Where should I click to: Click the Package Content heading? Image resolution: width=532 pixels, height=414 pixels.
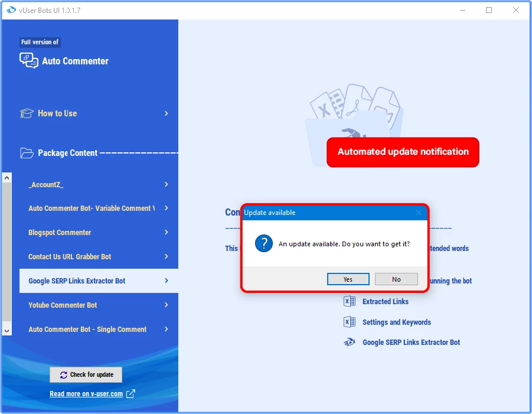coord(67,153)
